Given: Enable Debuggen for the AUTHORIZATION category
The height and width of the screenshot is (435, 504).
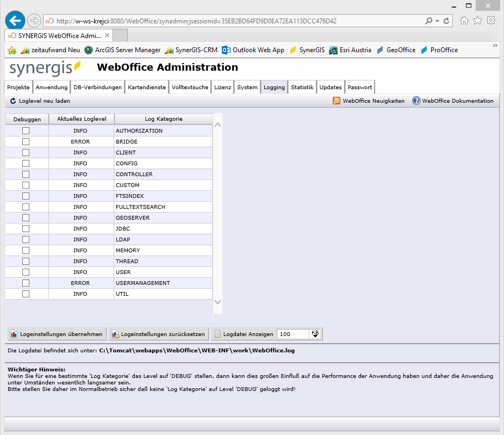Looking at the screenshot, I should [26, 130].
